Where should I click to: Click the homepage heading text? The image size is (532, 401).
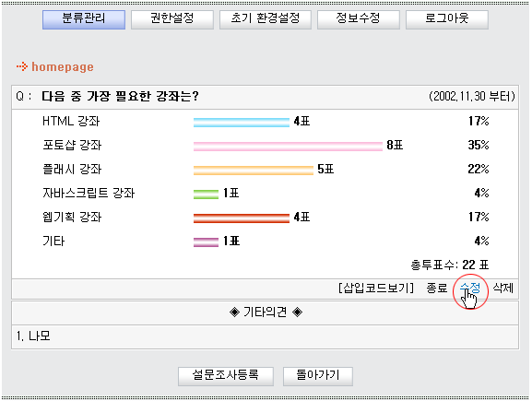[63, 66]
